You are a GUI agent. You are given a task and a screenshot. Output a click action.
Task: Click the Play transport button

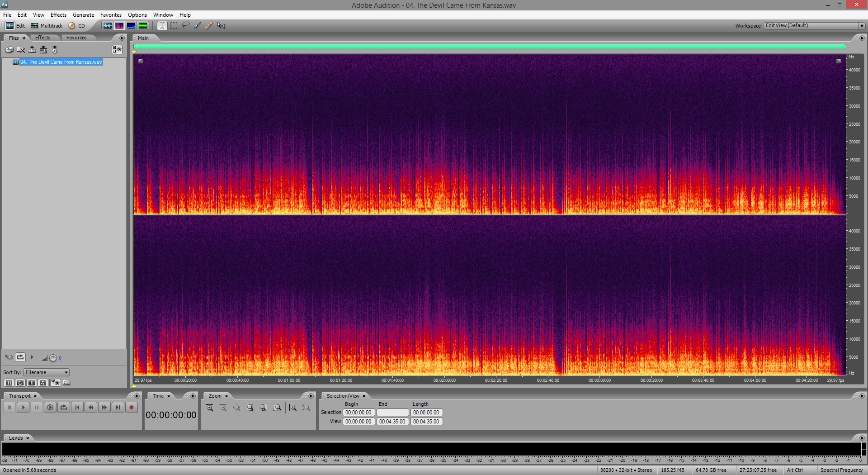tap(23, 408)
